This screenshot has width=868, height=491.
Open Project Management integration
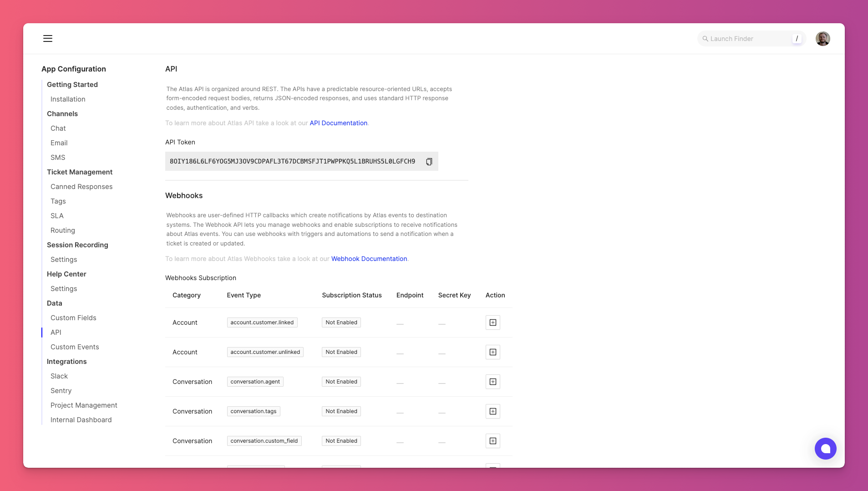click(x=84, y=405)
